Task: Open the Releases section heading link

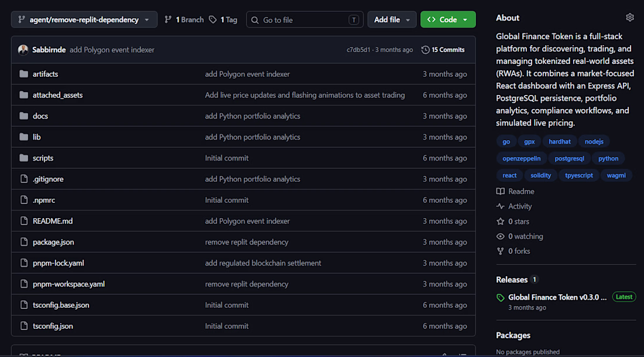Action: 512,280
